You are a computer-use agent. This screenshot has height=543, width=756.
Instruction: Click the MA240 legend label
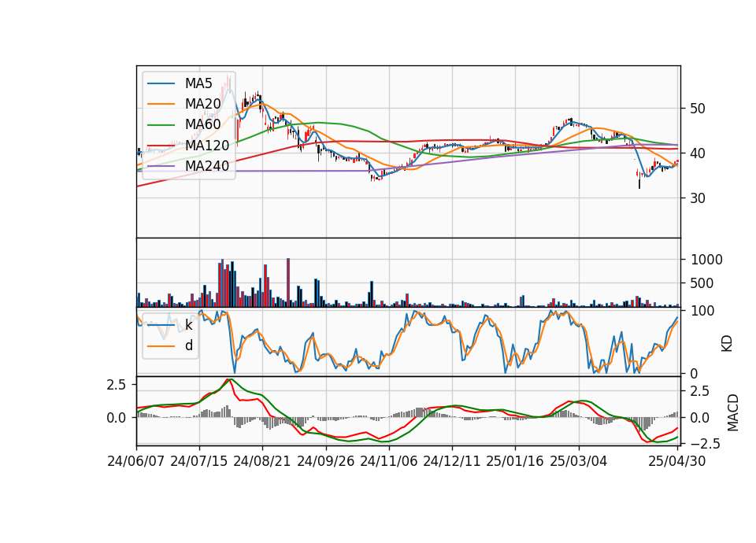pyautogui.click(x=207, y=166)
